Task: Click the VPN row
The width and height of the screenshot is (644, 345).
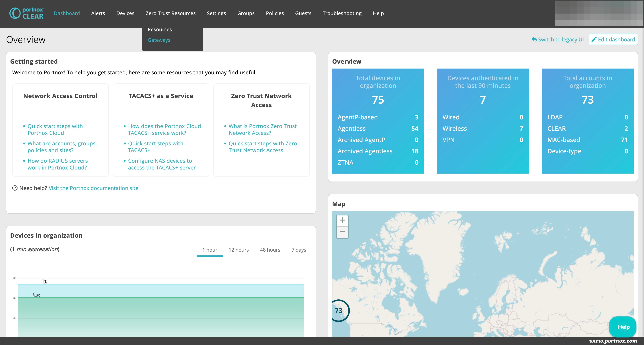Action: [x=483, y=140]
